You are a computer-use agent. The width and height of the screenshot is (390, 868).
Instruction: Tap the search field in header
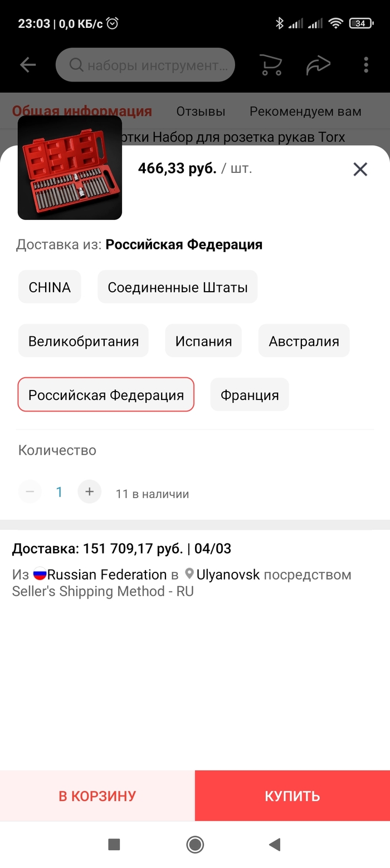(x=145, y=65)
